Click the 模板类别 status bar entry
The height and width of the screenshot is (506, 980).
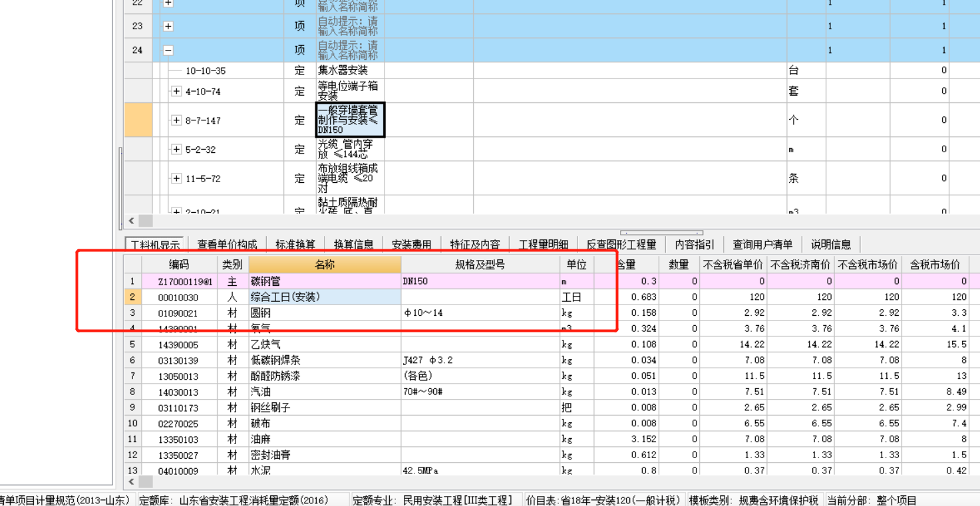(753, 500)
